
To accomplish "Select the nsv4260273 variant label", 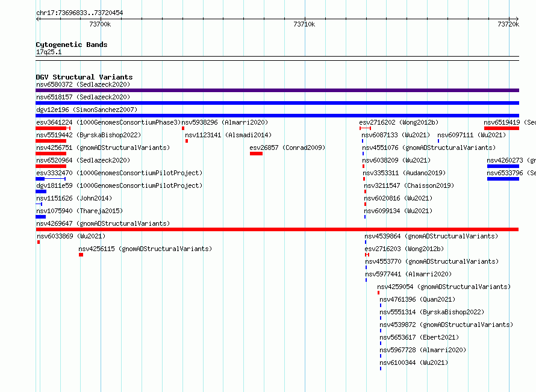I will (x=511, y=160).
